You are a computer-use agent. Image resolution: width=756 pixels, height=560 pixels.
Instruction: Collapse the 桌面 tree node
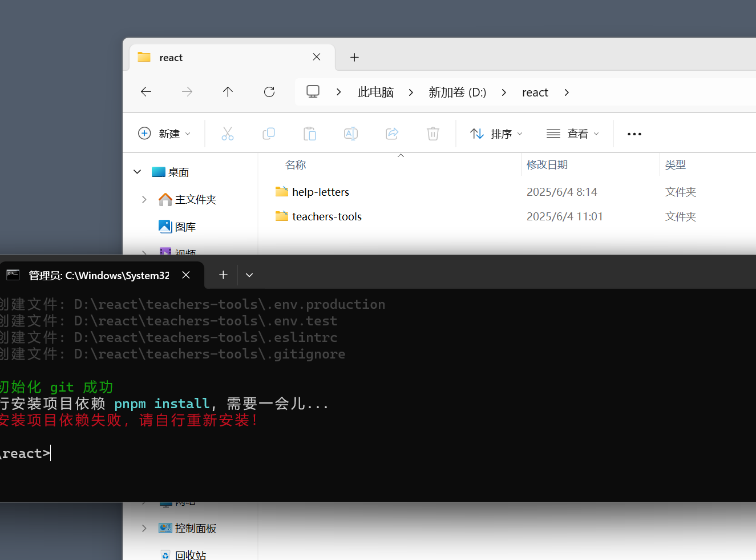coord(138,172)
